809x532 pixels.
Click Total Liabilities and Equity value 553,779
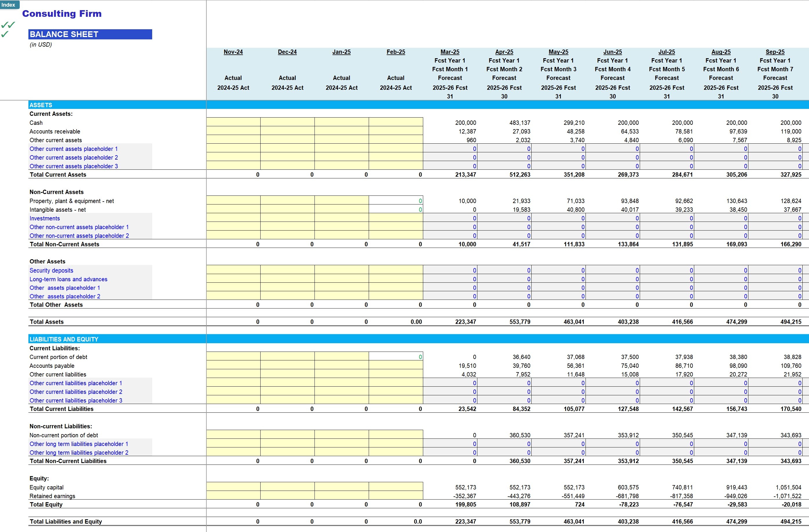pyautogui.click(x=520, y=522)
